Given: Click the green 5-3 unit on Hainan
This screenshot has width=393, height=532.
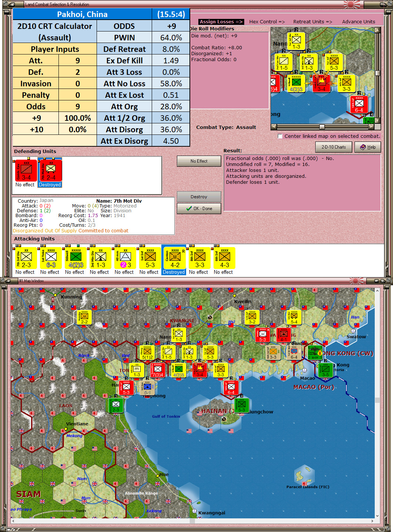Looking at the screenshot, I should (x=241, y=405).
